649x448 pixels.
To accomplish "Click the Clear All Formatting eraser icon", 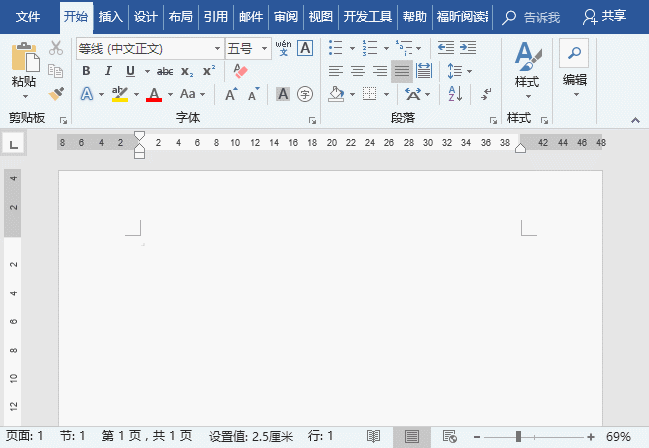I will tap(240, 71).
